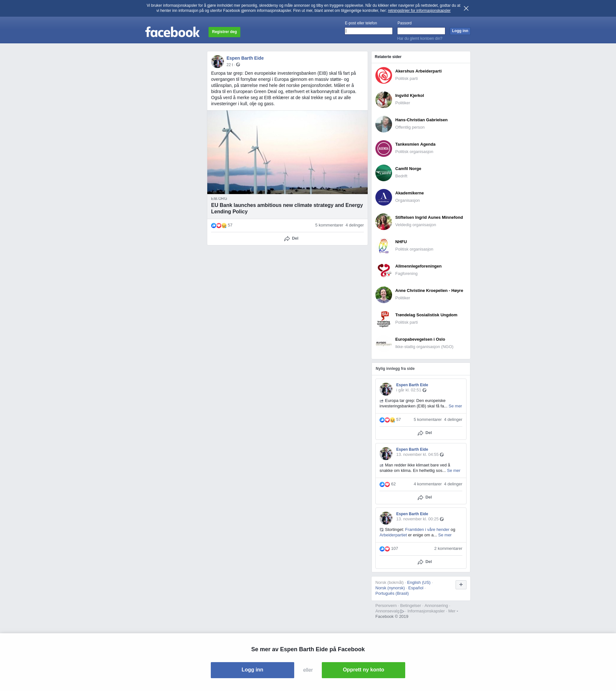Open Framtiden i våre hender link

click(427, 530)
